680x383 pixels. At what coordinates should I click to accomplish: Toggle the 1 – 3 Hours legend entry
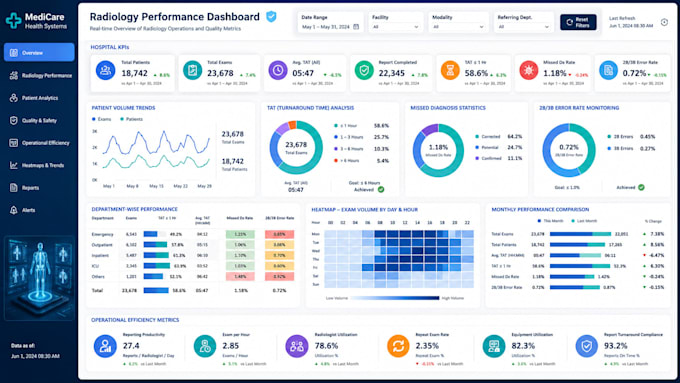pyautogui.click(x=349, y=137)
